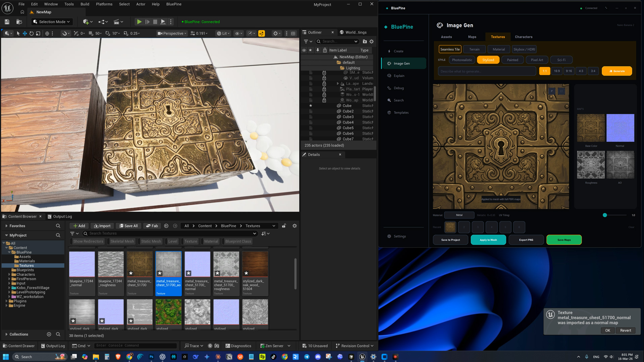Image resolution: width=644 pixels, height=362 pixels.
Task: Open Debug in BluePine sidebar
Action: (398, 88)
